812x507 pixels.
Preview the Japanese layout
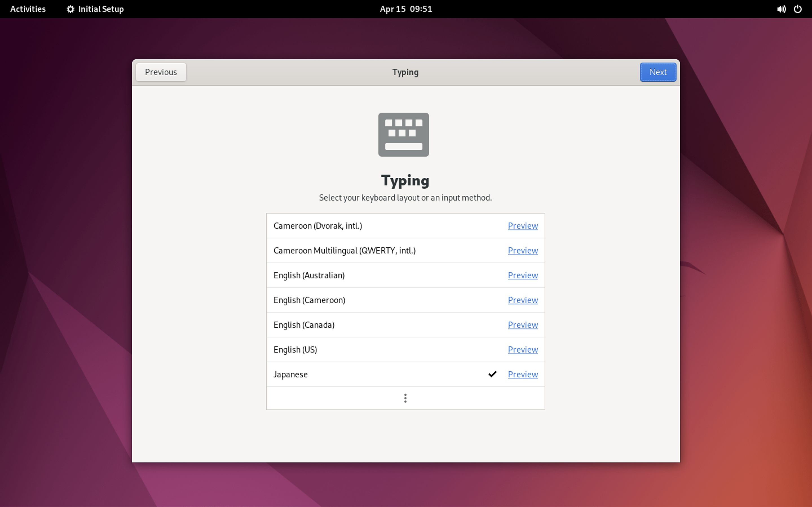522,375
